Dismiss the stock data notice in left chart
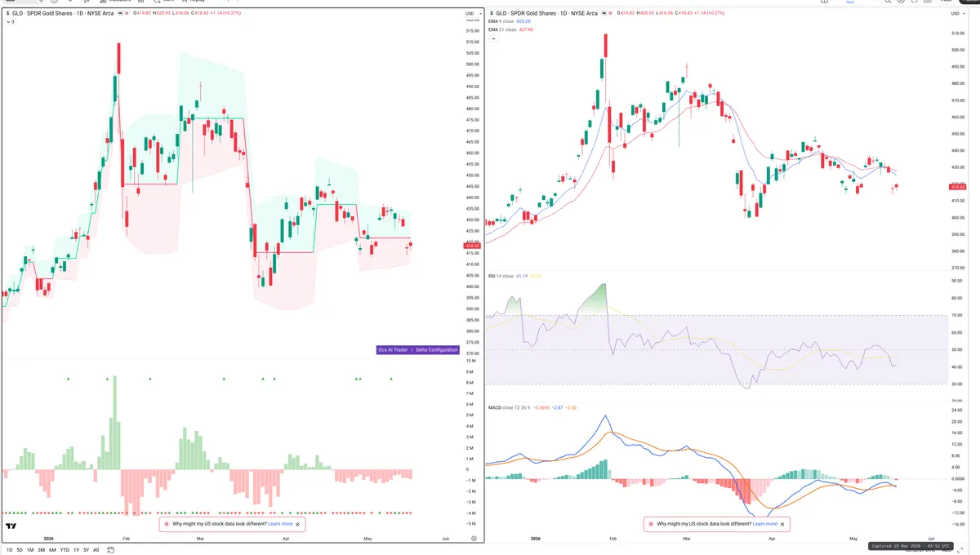Image resolution: width=980 pixels, height=555 pixels. tap(298, 524)
